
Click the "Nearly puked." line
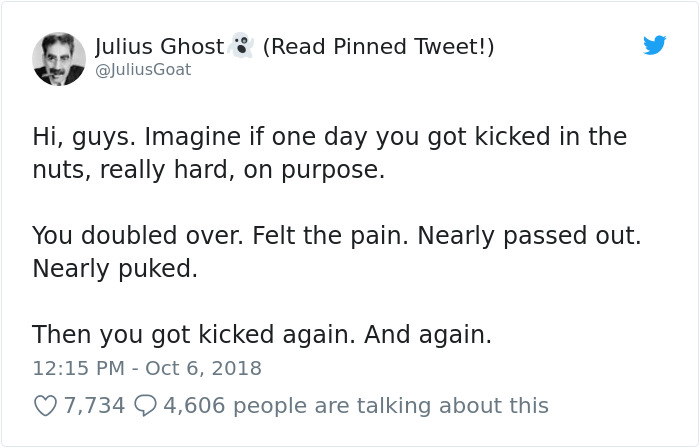click(115, 269)
